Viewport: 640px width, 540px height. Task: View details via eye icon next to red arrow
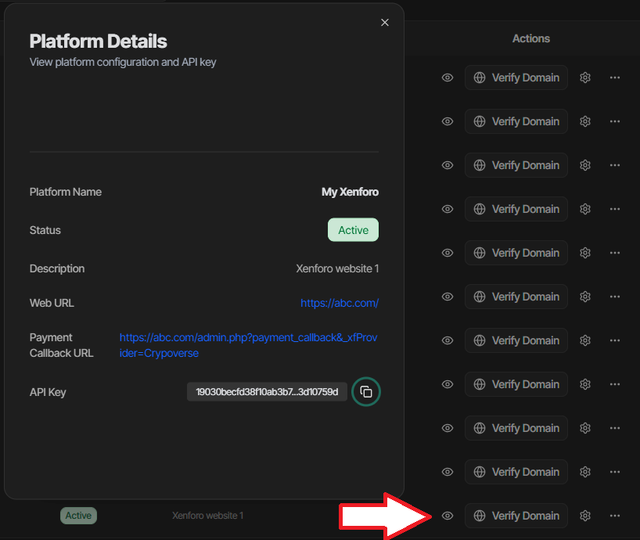448,516
